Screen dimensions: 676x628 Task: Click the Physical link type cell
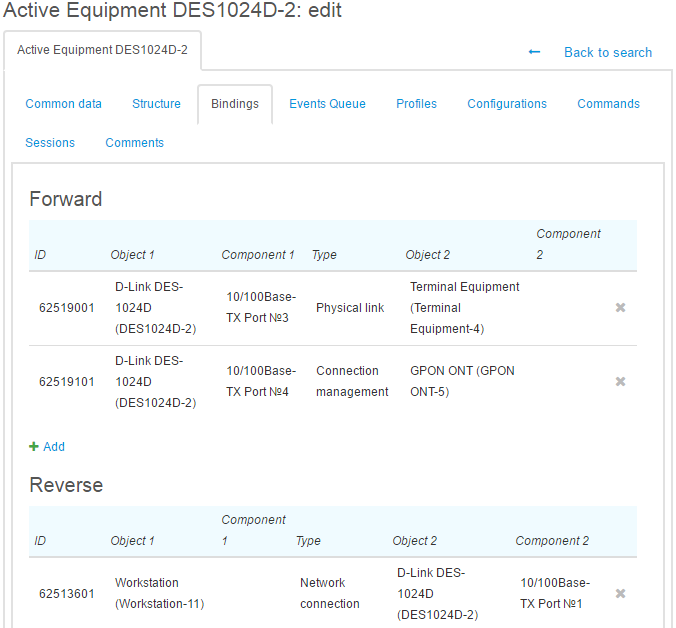tap(350, 308)
